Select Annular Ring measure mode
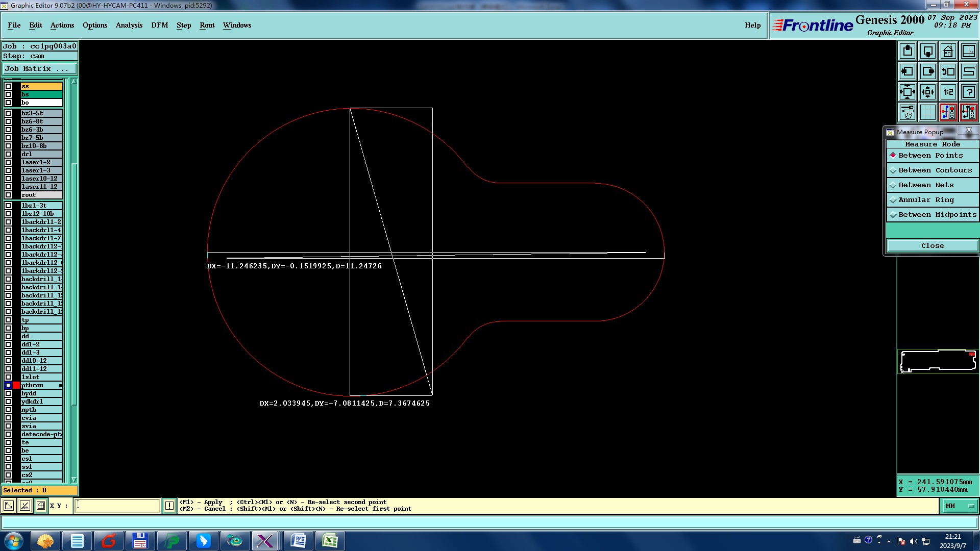Image resolution: width=980 pixels, height=551 pixels. [x=925, y=200]
